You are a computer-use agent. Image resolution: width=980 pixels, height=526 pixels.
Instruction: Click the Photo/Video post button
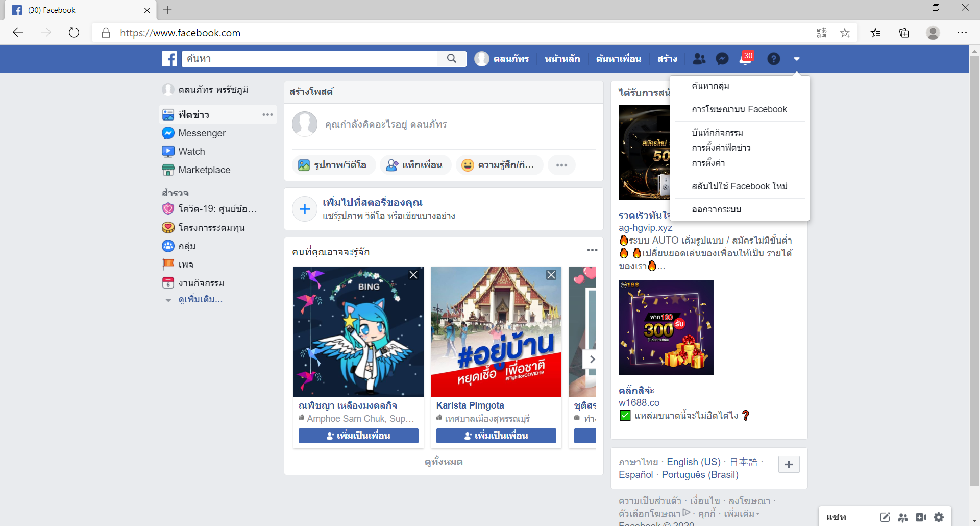point(333,165)
